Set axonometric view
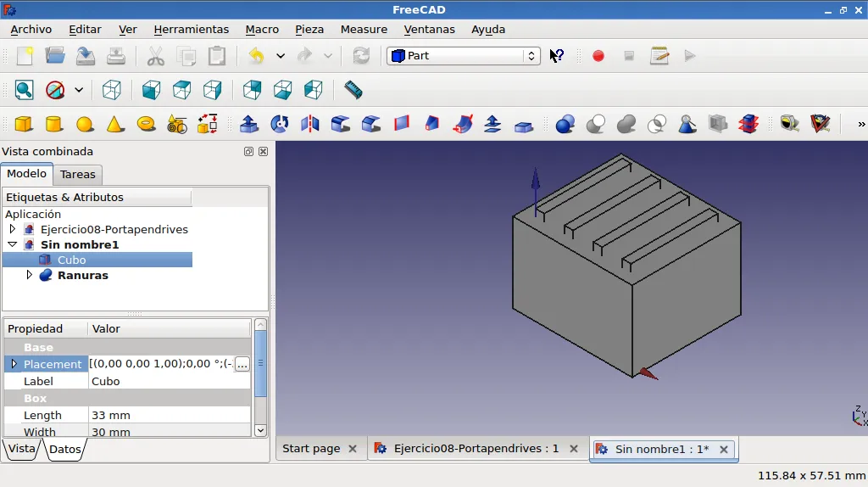 (112, 90)
